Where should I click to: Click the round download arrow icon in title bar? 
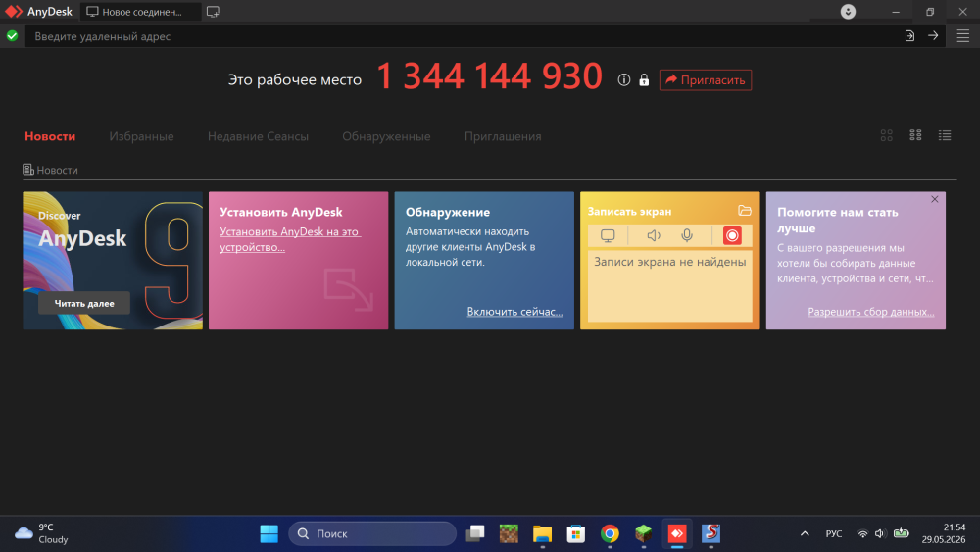point(848,11)
